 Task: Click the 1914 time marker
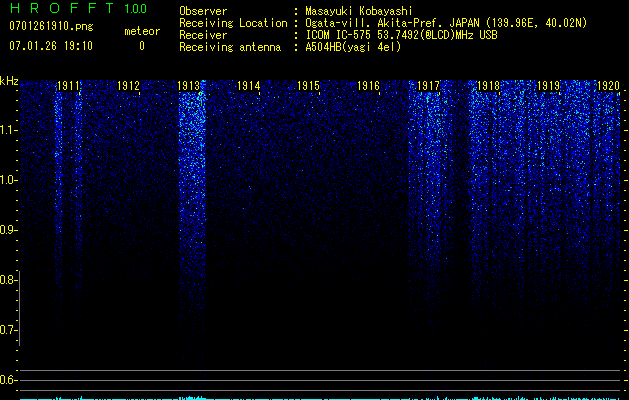[x=249, y=86]
